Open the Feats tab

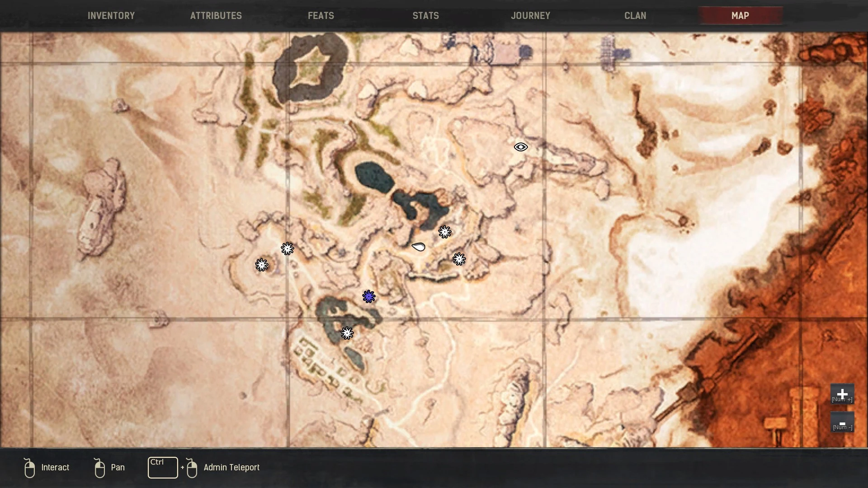[x=321, y=16]
